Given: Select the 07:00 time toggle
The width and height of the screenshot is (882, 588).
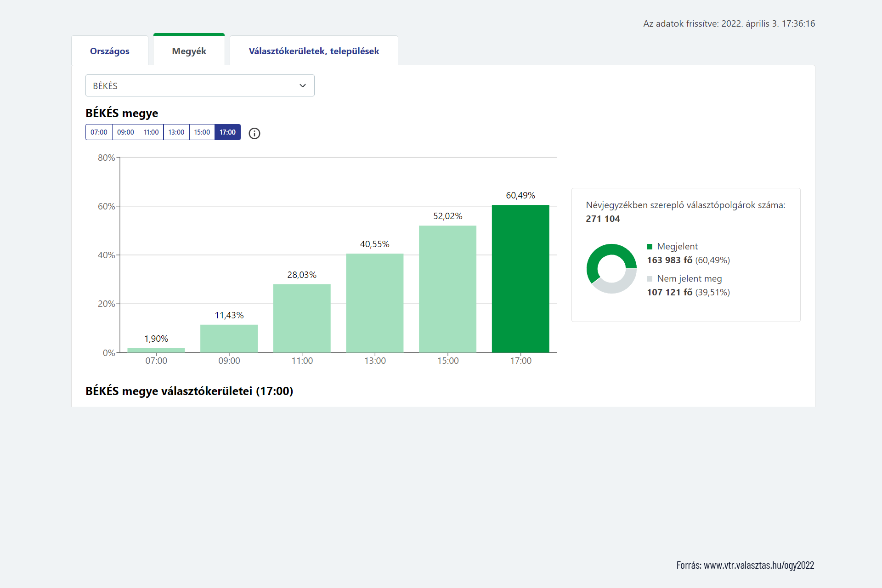Looking at the screenshot, I should (99, 132).
